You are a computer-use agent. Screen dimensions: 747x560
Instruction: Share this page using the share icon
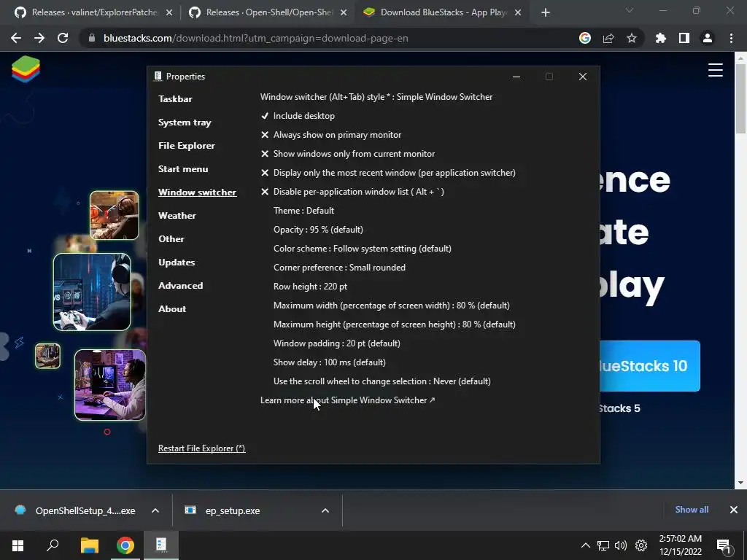point(608,38)
